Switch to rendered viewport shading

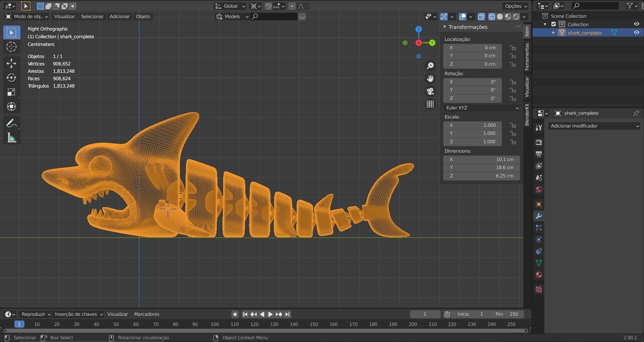point(516,16)
